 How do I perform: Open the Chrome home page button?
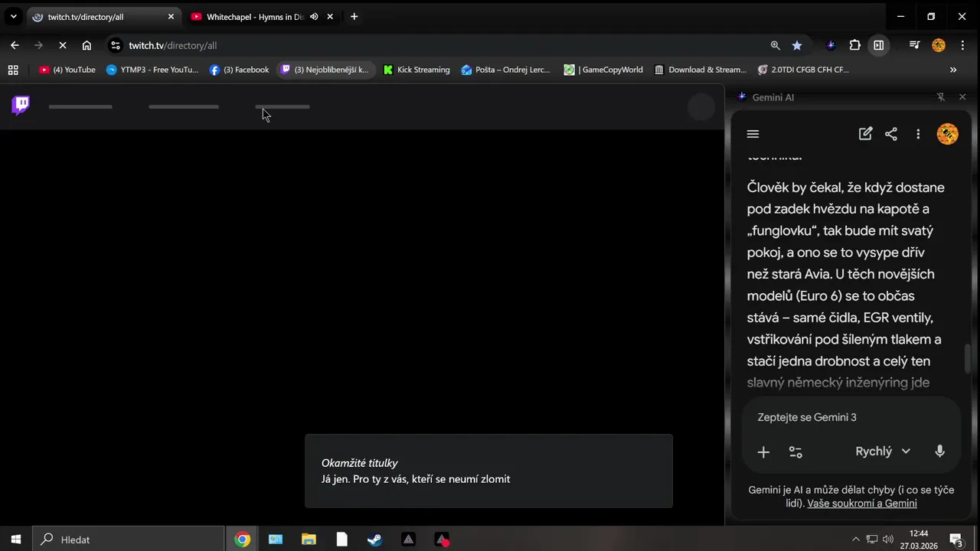point(87,45)
